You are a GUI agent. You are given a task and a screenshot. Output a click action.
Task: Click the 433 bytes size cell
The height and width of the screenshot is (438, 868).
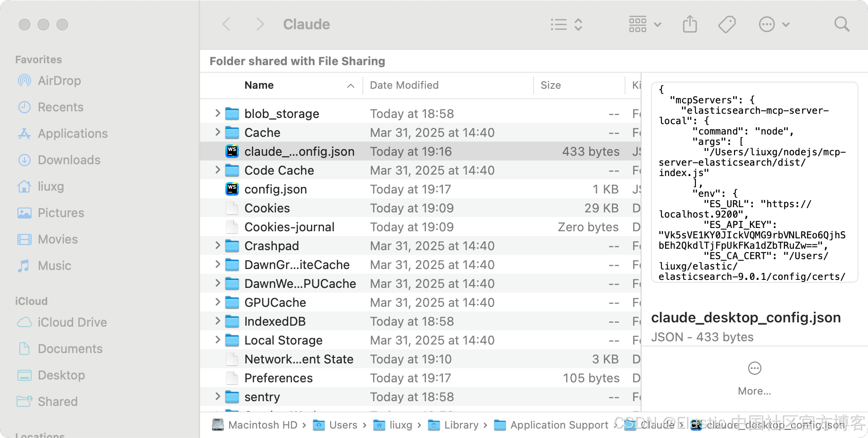591,152
